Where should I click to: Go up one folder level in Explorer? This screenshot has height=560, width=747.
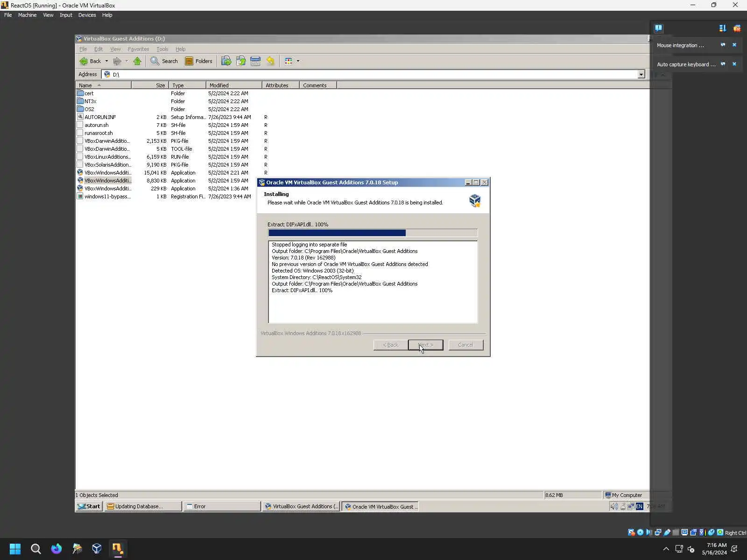point(137,61)
